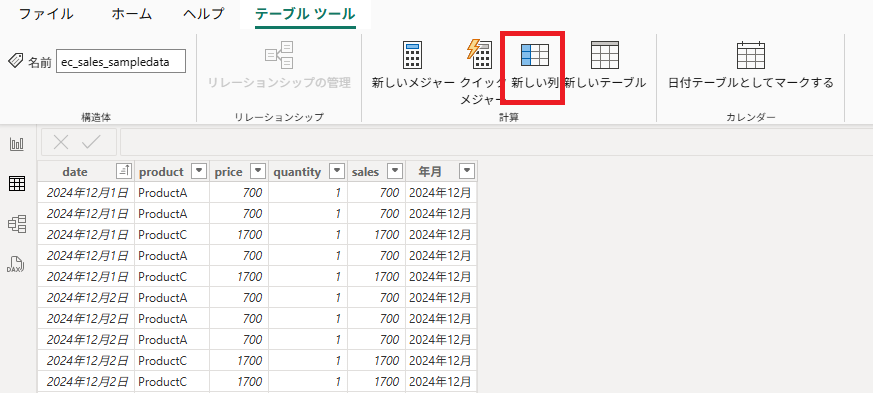Switch to the ホーム tab
873x393 pixels.
point(131,14)
